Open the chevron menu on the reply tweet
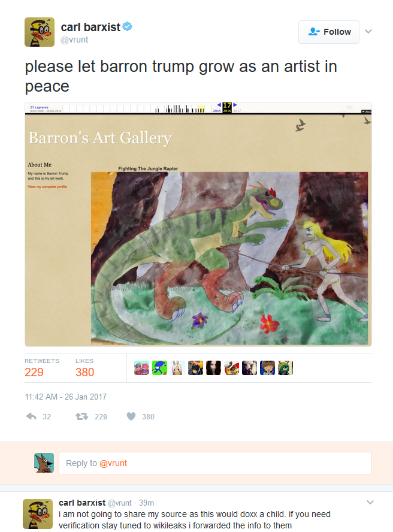This screenshot has height=532, width=393. coord(370,502)
